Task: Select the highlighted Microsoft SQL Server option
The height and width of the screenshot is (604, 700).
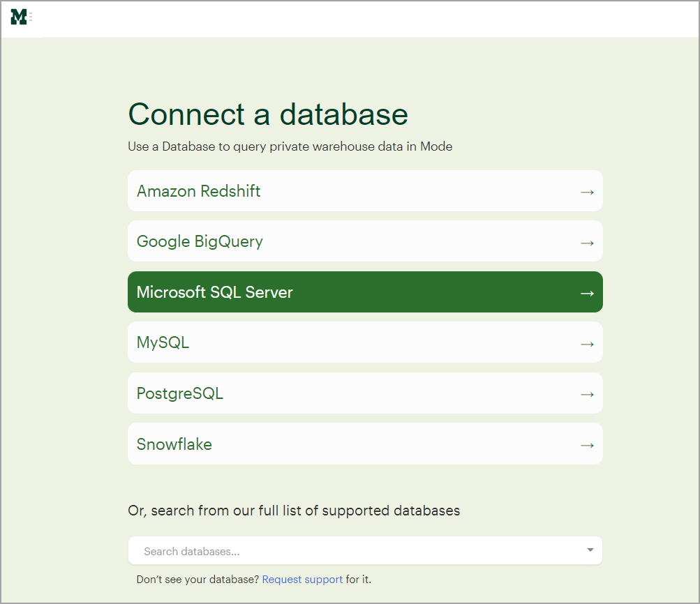Action: pyautogui.click(x=364, y=292)
